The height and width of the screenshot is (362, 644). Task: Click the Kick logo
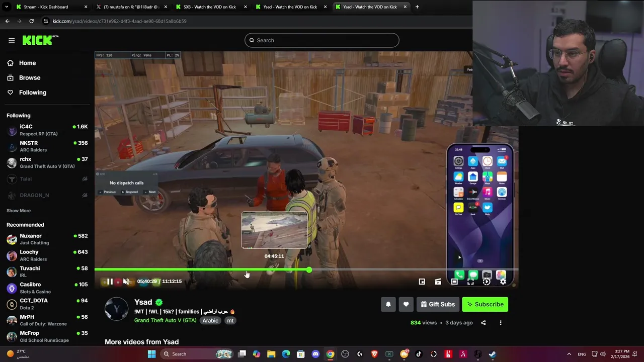click(x=40, y=40)
